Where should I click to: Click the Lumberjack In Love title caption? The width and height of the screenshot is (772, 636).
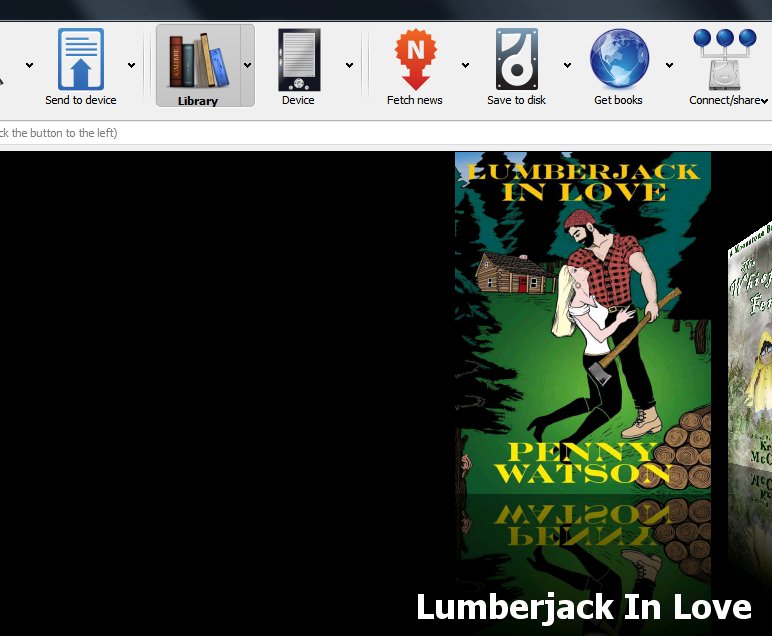583,607
